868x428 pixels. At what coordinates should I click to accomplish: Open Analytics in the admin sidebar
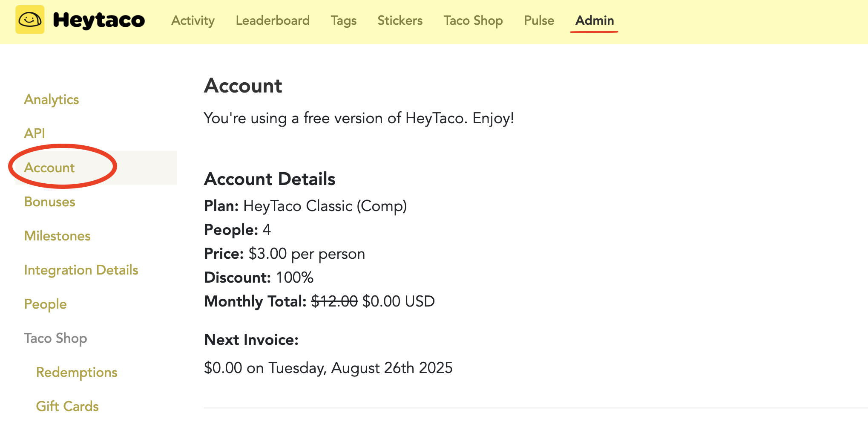tap(52, 99)
